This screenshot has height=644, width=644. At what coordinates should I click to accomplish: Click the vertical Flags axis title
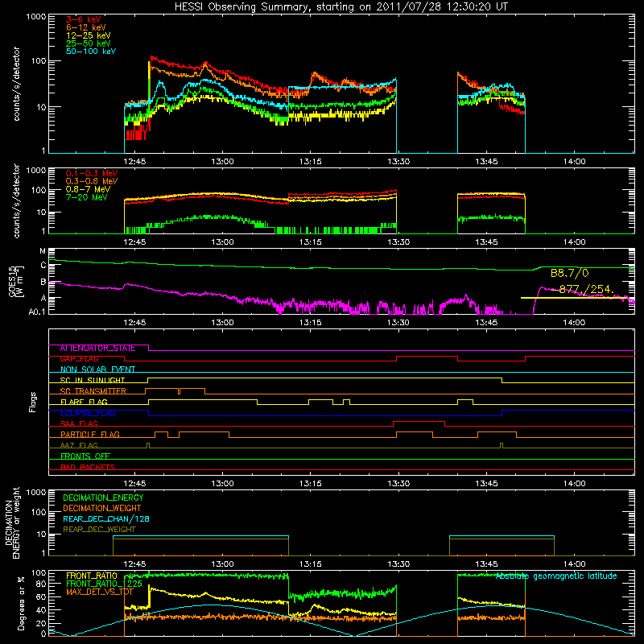pos(33,402)
